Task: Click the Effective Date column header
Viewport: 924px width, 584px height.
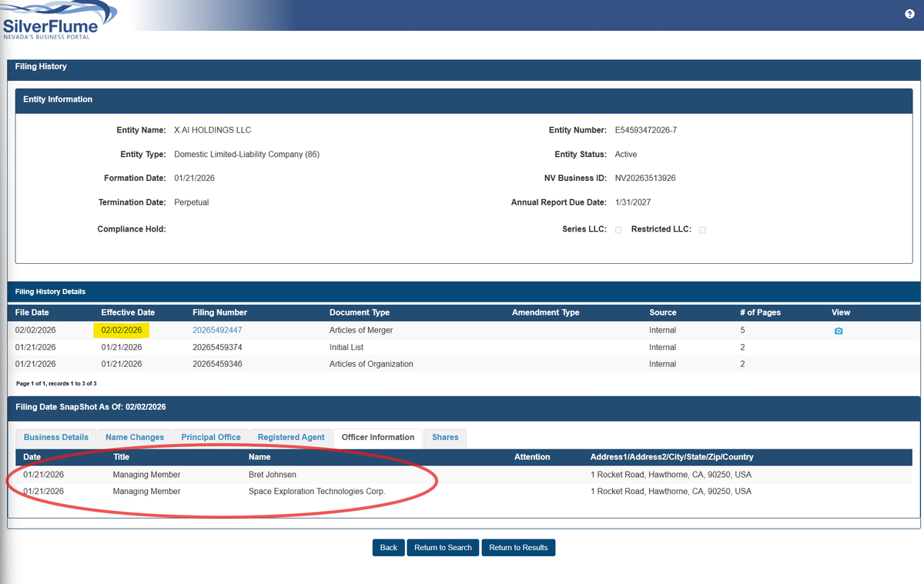Action: coord(128,312)
